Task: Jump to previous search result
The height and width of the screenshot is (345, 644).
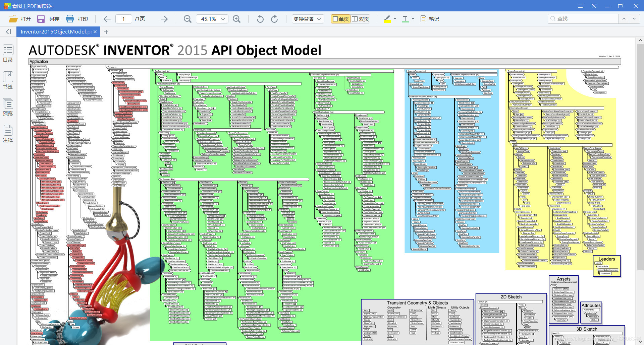Action: point(624,19)
